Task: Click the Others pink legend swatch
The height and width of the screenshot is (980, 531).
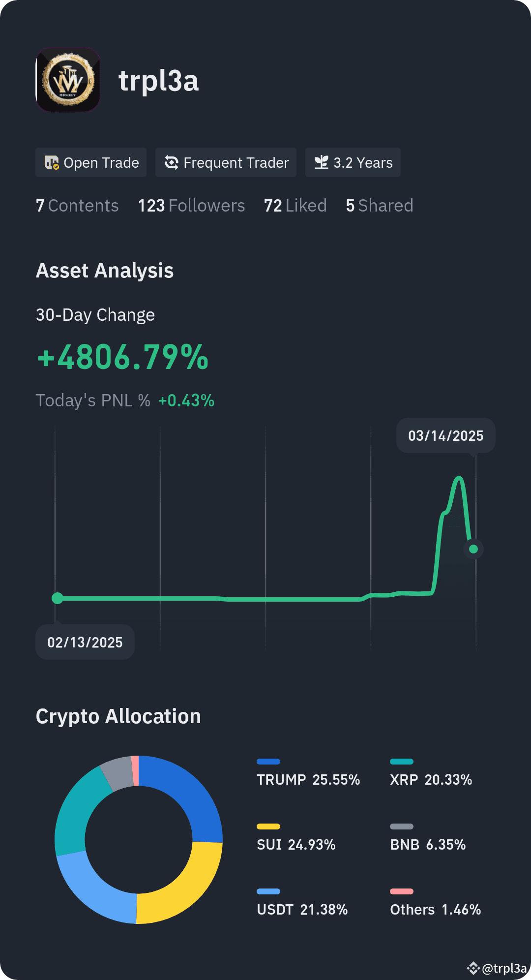Action: click(402, 891)
